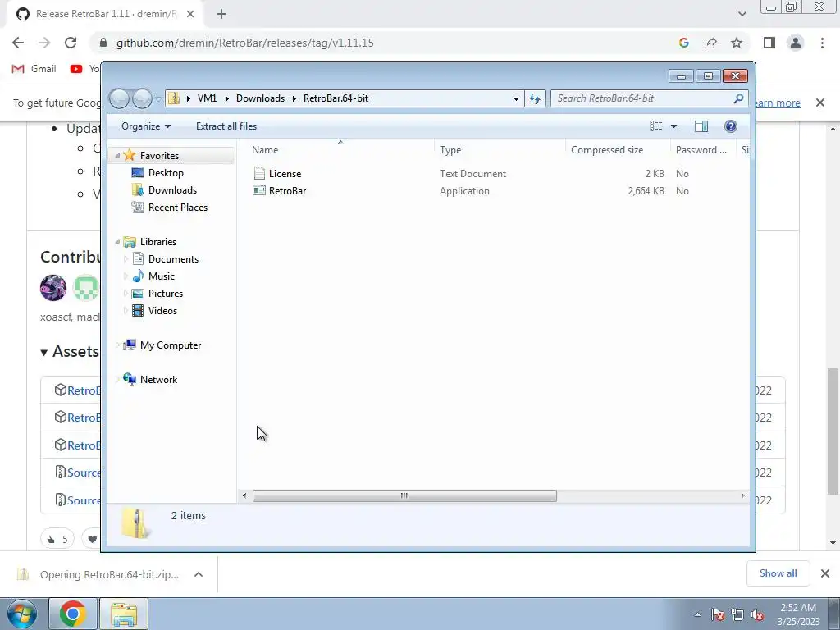This screenshot has height=630, width=840.
Task: Click the horizontal scrollbar thumb in file list
Action: click(404, 496)
